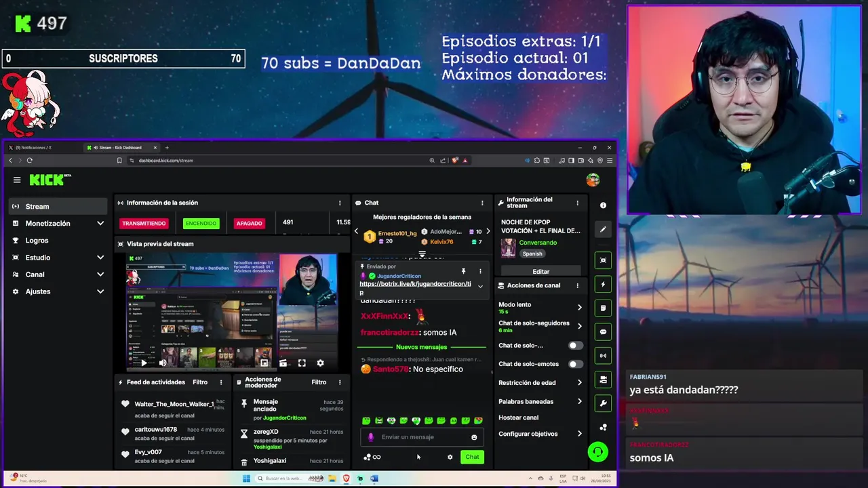Viewport: 868px width, 488px height.
Task: Open Brave browser from the taskbar
Action: click(347, 479)
